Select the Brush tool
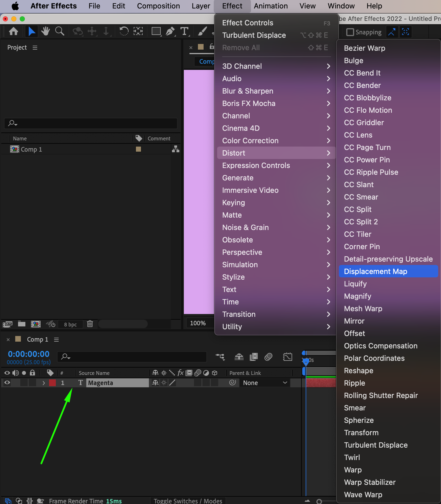 [x=202, y=31]
